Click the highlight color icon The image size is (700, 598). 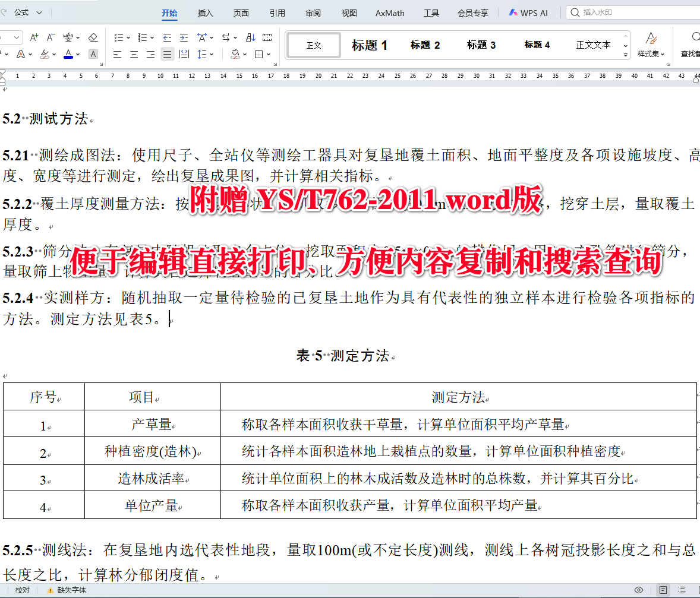[44, 54]
